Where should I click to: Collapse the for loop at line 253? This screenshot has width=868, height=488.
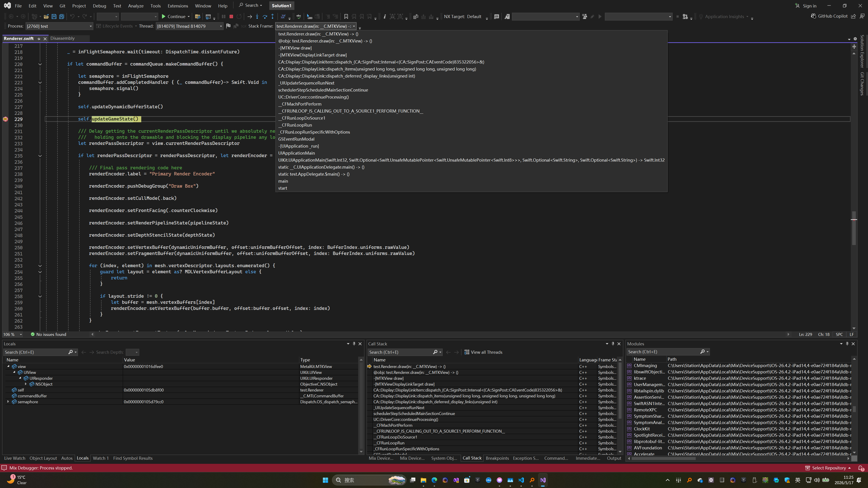40,266
